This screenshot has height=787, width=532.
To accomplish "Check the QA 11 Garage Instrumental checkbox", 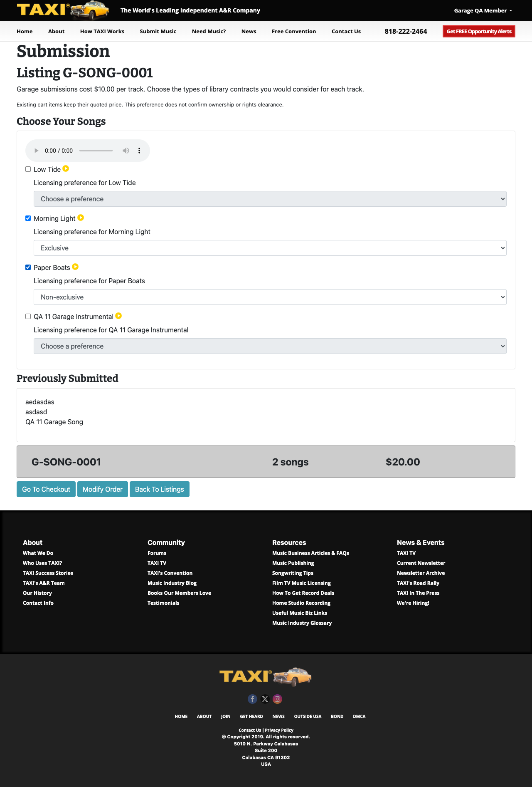I will point(28,317).
